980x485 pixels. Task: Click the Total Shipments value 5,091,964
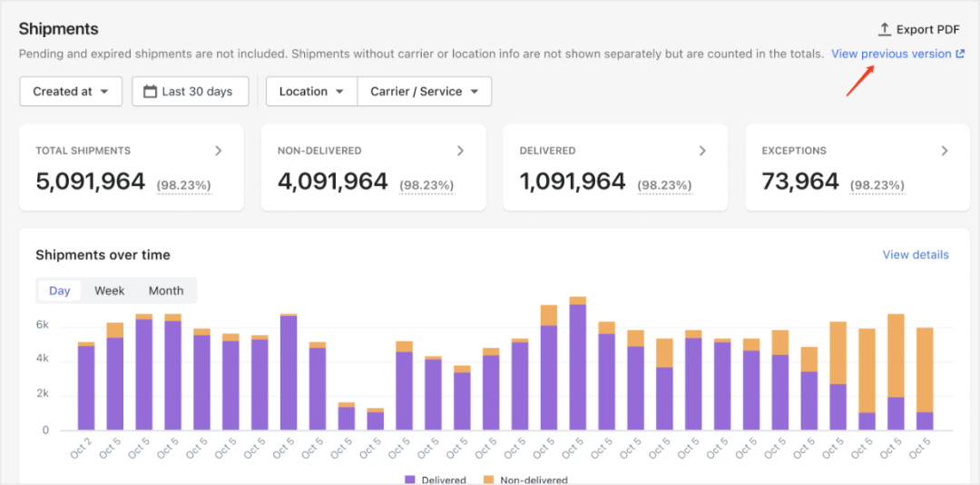(91, 182)
